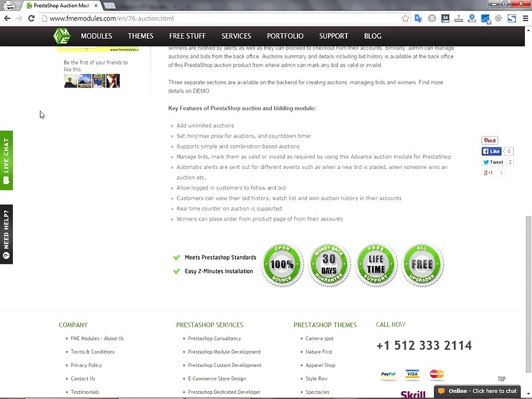Click the phone number +1 512 333 2114

[424, 345]
